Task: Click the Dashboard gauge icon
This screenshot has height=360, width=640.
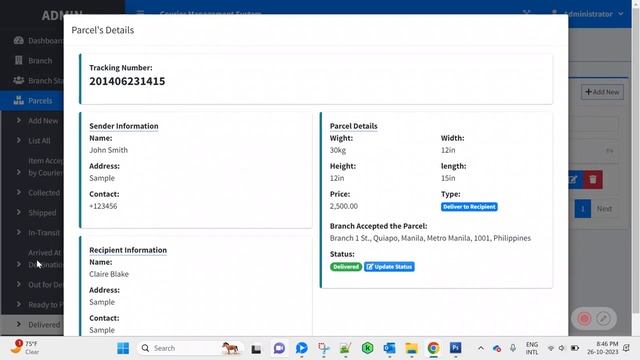Action: coord(18,40)
